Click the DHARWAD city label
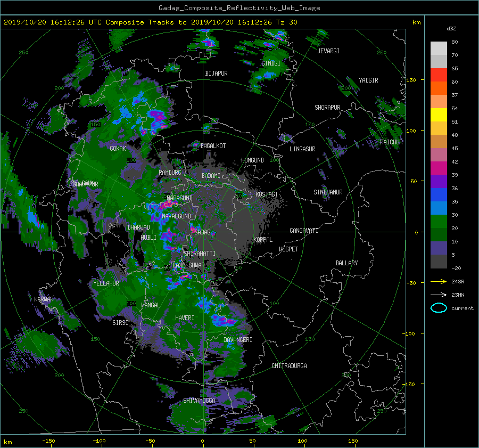The width and height of the screenshot is (479, 448). [139, 227]
